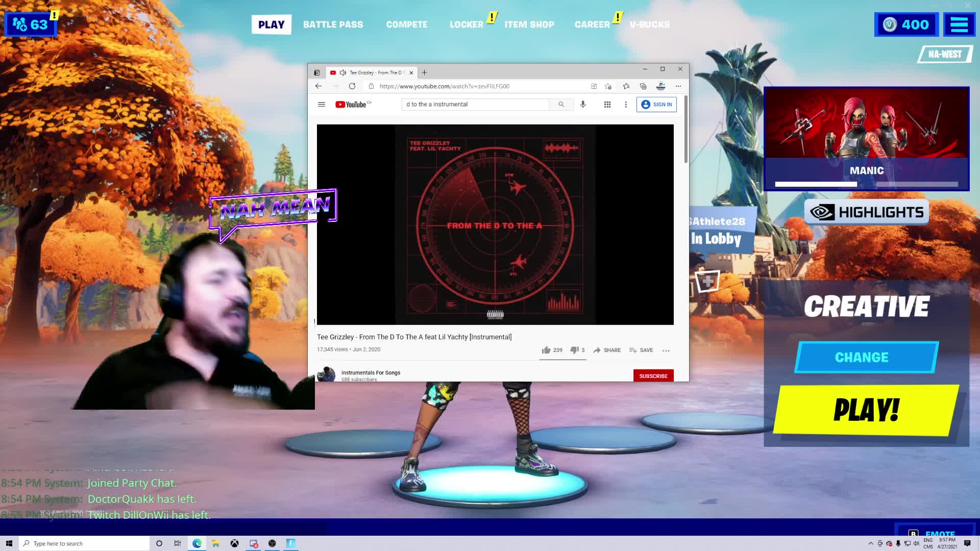The height and width of the screenshot is (551, 980).
Task: Click the NA-WEST region badge
Action: point(945,54)
